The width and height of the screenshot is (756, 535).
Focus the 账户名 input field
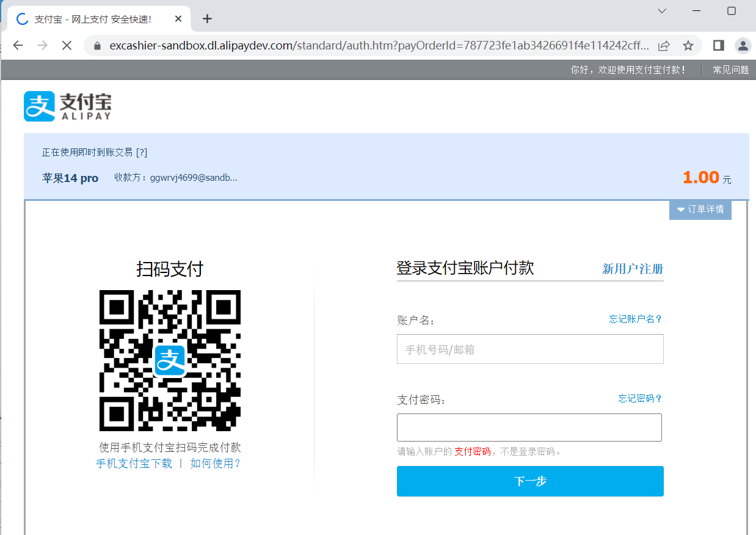pos(530,349)
